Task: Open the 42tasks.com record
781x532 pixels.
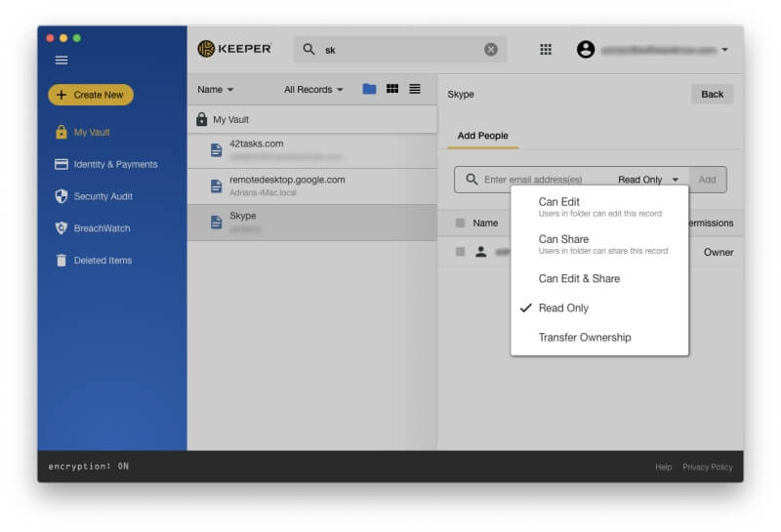Action: click(x=312, y=150)
